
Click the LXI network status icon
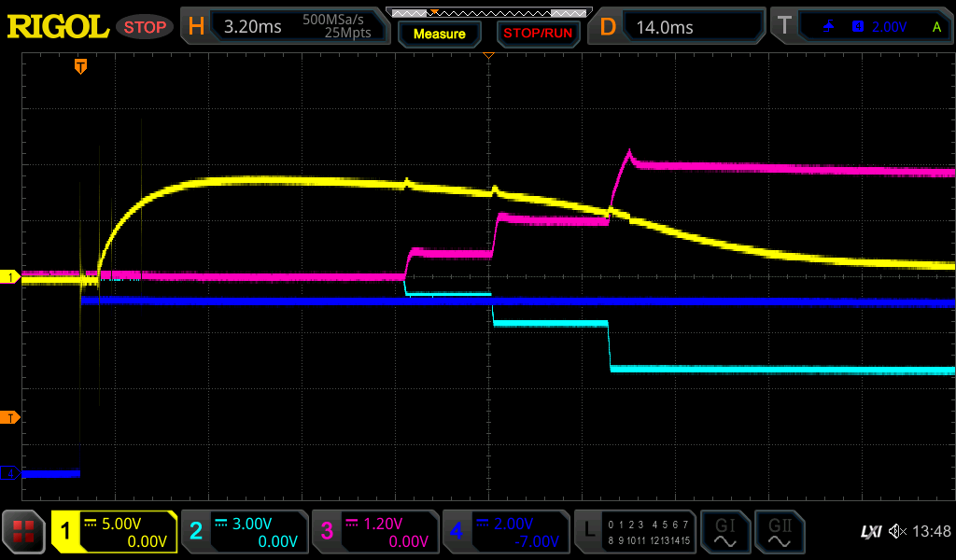pyautogui.click(x=870, y=532)
